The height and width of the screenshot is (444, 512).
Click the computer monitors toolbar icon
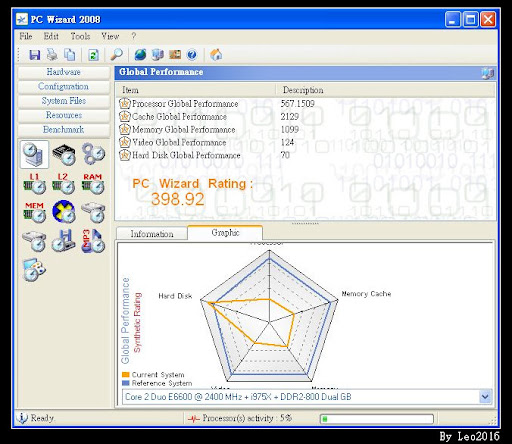[158, 54]
